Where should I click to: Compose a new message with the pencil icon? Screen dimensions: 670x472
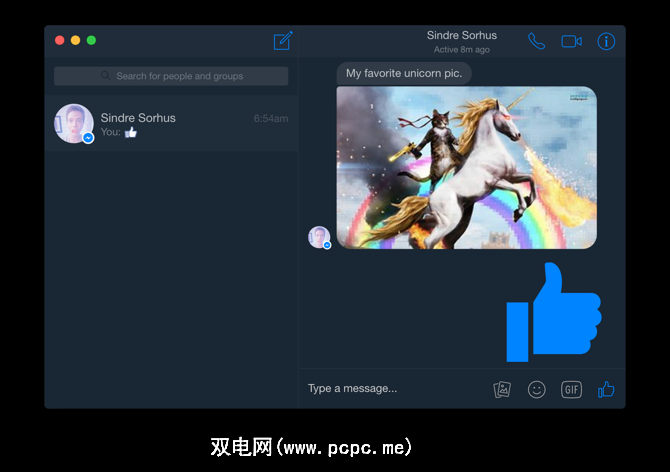point(283,41)
